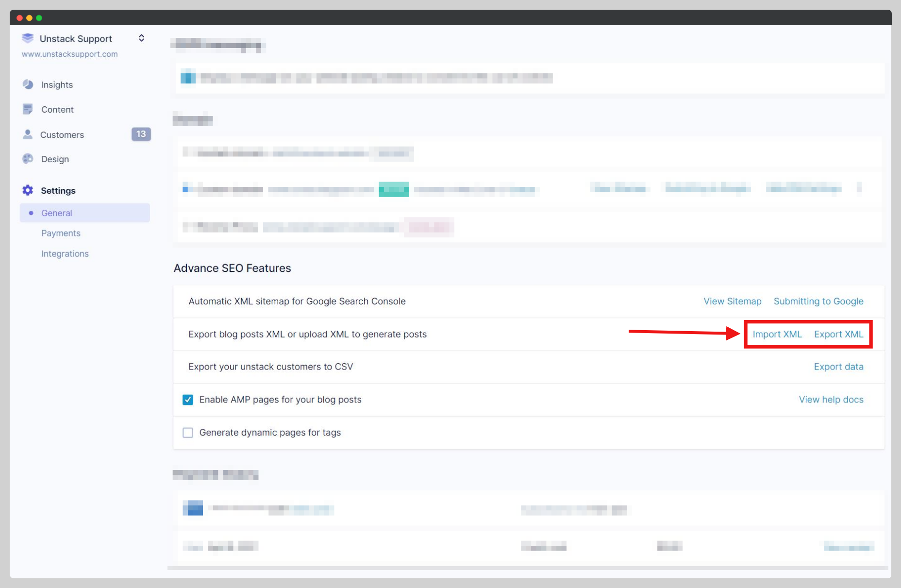Click Export XML for blog posts
The width and height of the screenshot is (901, 588).
[838, 335]
